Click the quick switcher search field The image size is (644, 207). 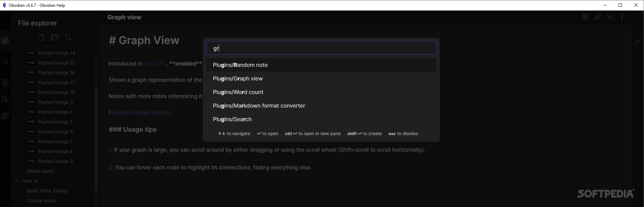[x=321, y=48]
